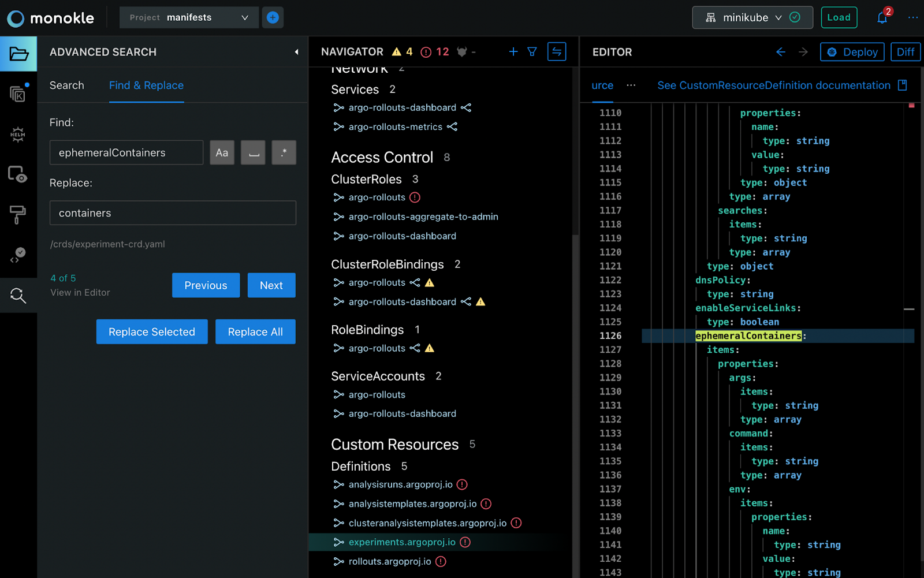Focus the Find input field
This screenshot has height=578, width=924.
126,153
